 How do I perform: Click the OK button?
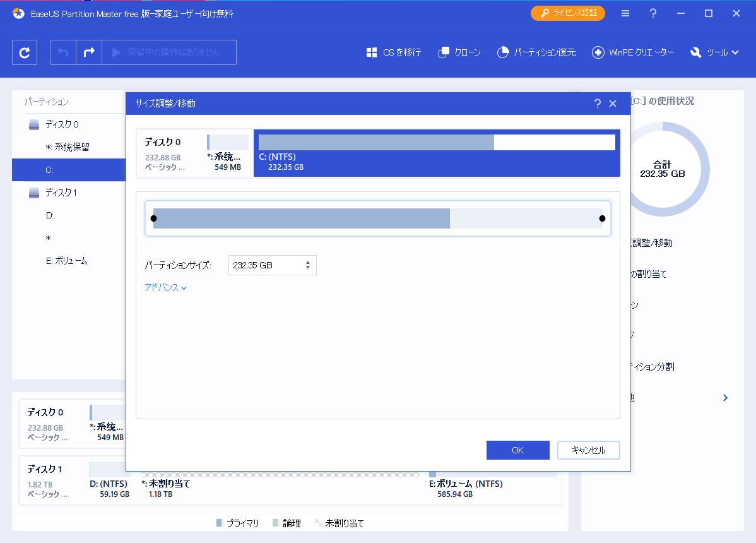(518, 450)
